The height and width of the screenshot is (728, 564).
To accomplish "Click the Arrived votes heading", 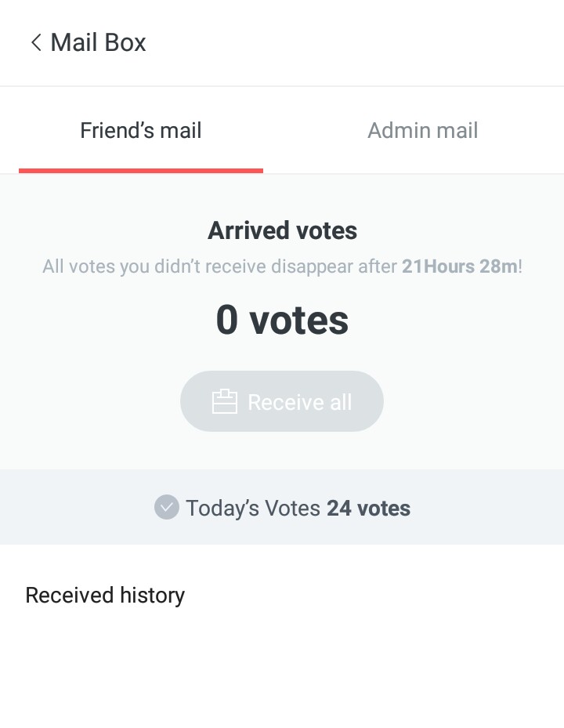I will 282,230.
